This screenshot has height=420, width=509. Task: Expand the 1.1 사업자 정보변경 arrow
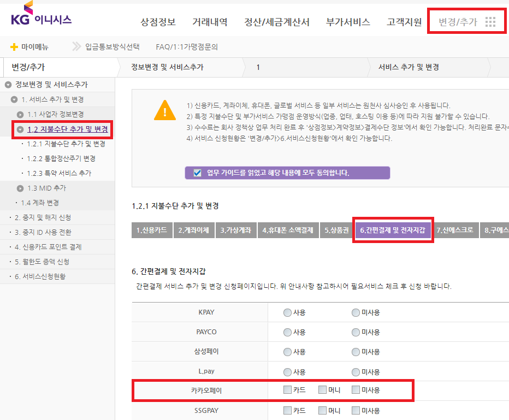click(20, 114)
